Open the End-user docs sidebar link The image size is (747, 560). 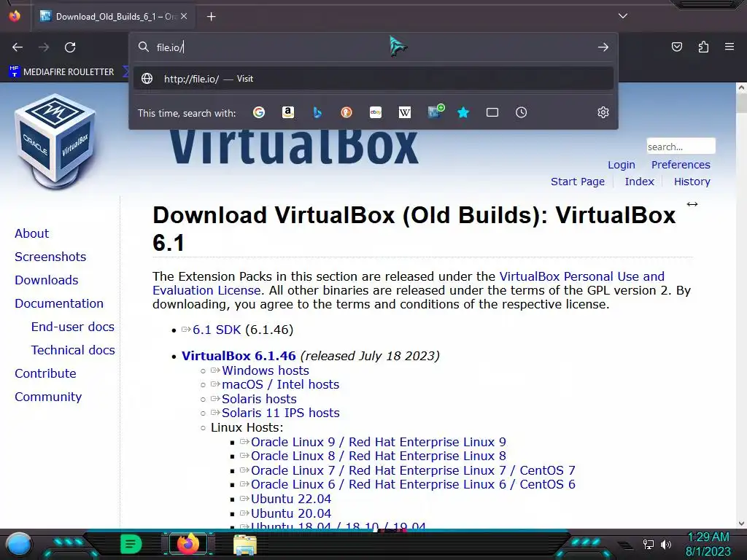click(x=72, y=327)
